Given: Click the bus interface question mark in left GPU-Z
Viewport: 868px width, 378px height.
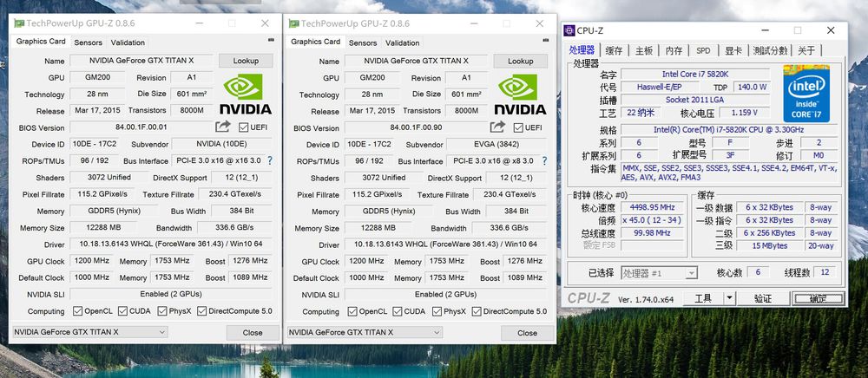Looking at the screenshot, I should tap(270, 160).
